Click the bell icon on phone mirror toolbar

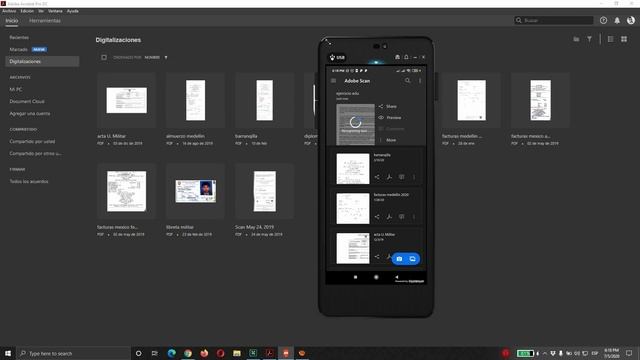pos(406,57)
